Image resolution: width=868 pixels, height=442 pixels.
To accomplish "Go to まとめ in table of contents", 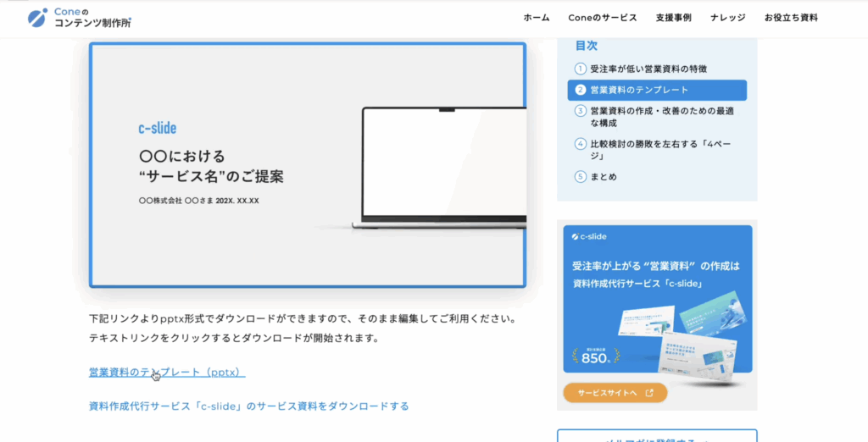I will [604, 177].
